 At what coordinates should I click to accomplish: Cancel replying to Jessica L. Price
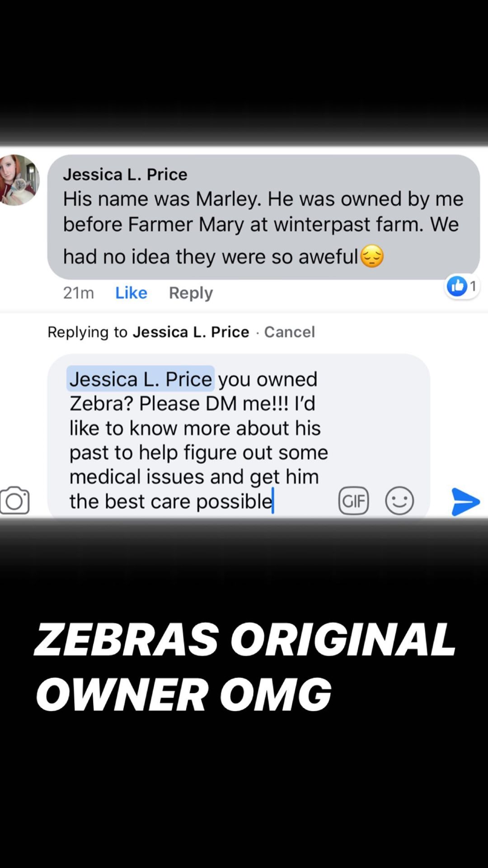click(289, 332)
